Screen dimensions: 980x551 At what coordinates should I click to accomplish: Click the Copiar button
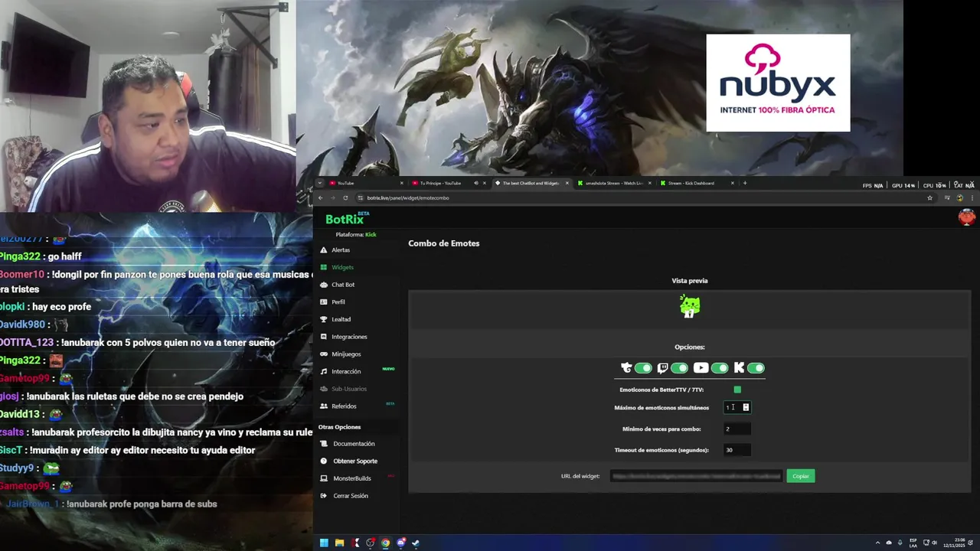coord(801,476)
